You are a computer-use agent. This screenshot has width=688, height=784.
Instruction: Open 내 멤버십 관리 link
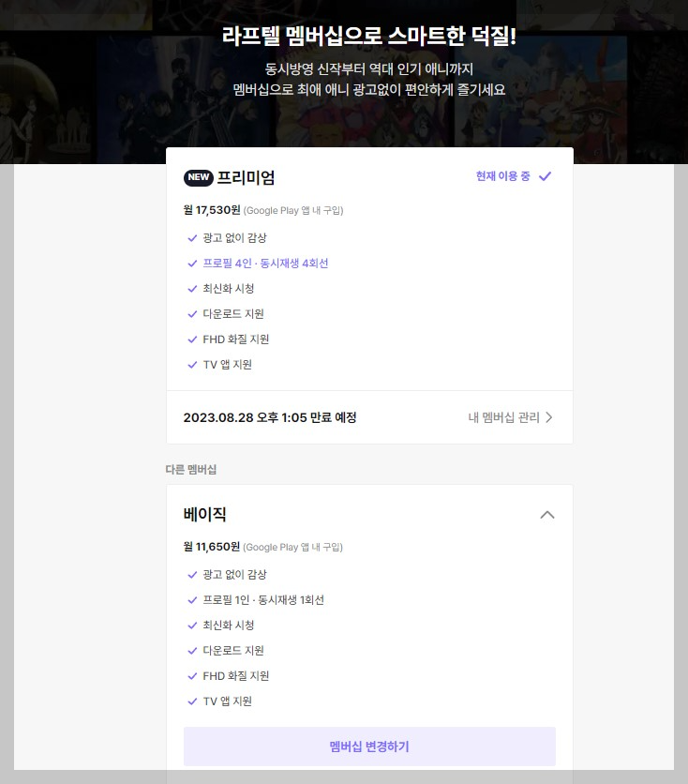510,417
